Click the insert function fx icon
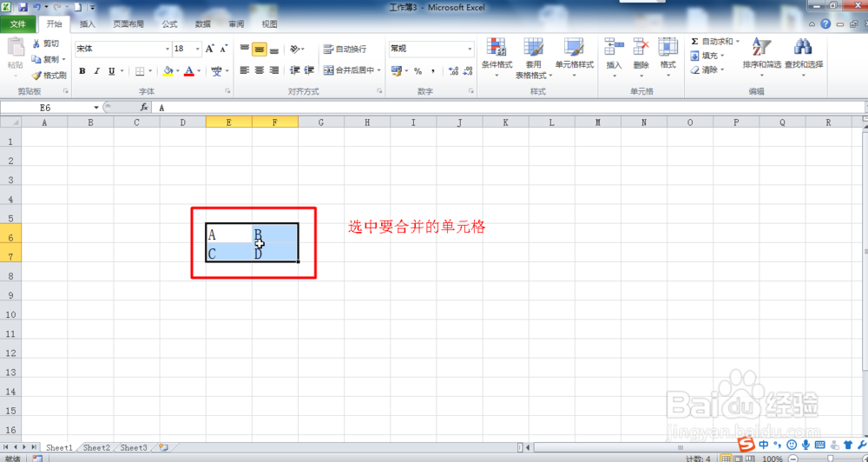 (x=144, y=108)
